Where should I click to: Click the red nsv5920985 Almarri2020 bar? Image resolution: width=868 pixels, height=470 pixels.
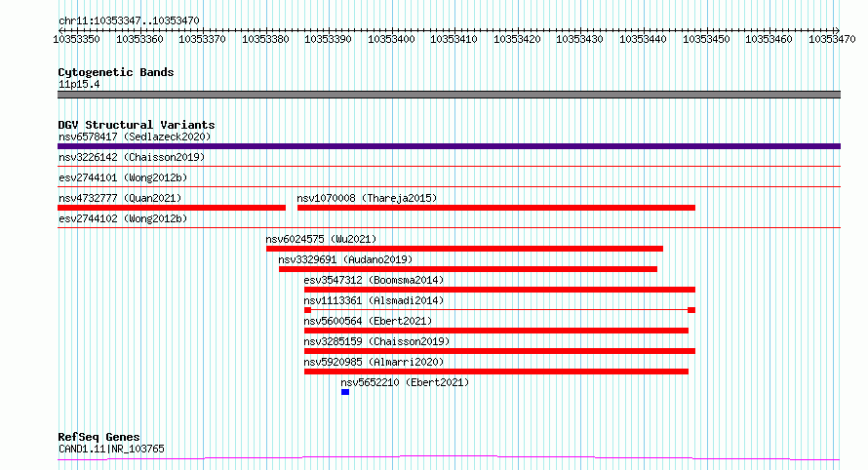(x=496, y=372)
